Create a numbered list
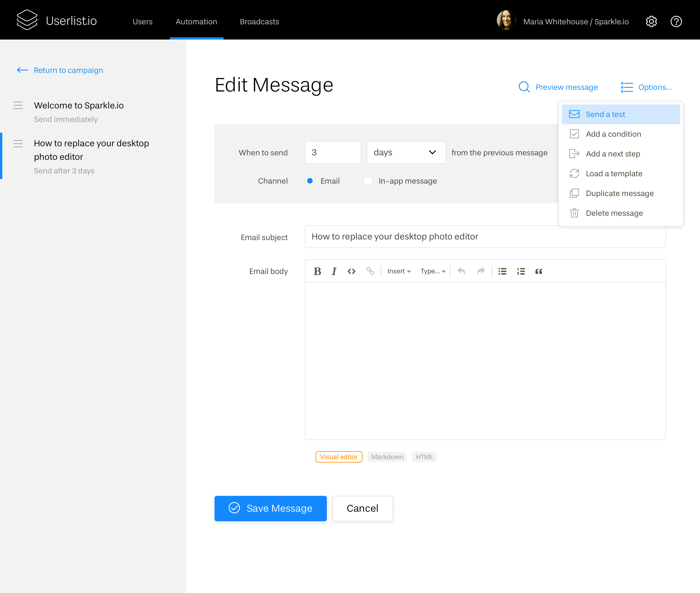The image size is (700, 593). coord(520,271)
